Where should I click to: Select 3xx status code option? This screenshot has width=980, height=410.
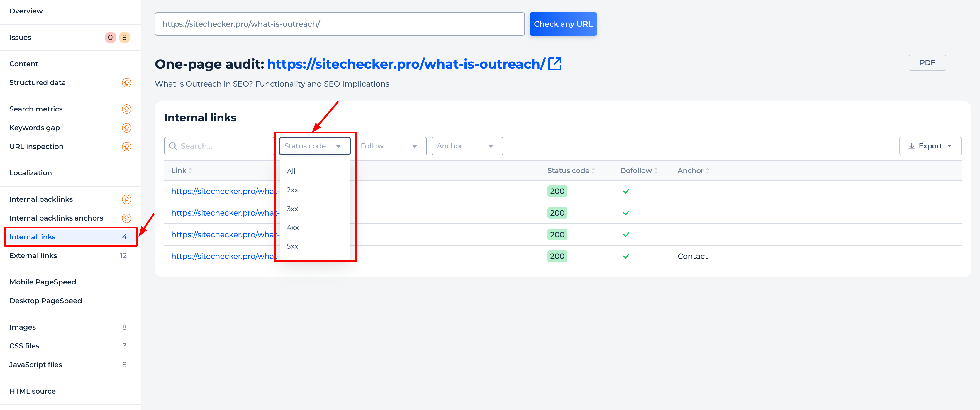(315, 209)
